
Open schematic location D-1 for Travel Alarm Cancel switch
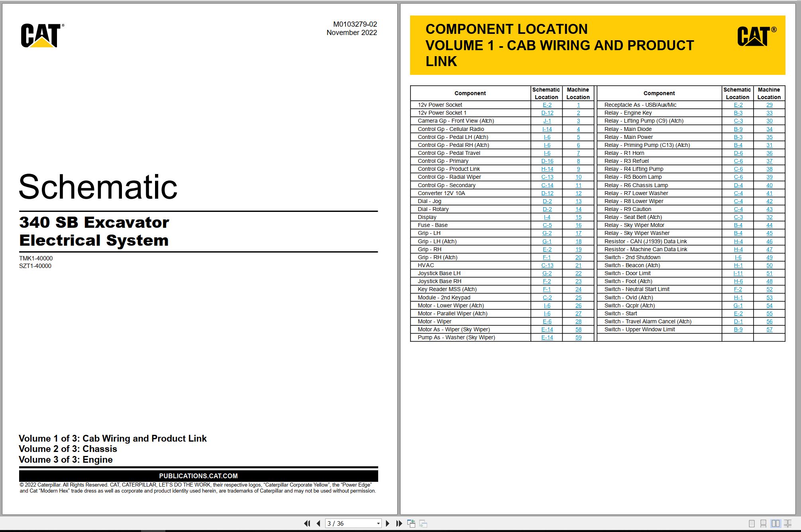(x=738, y=321)
